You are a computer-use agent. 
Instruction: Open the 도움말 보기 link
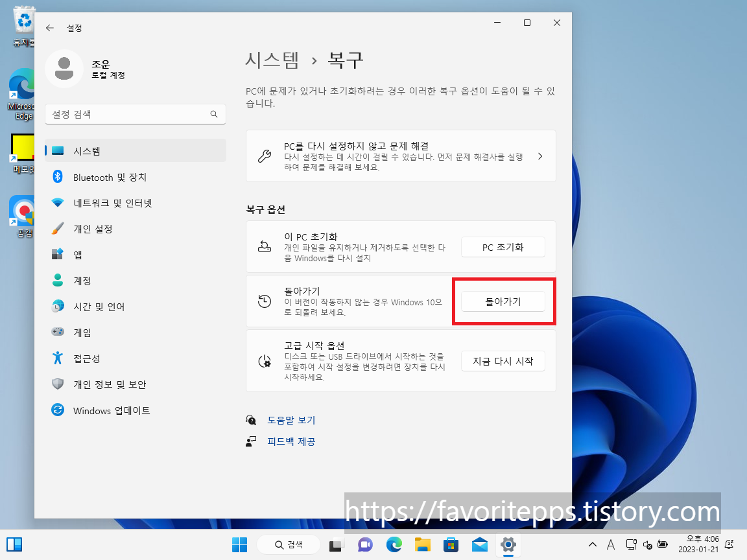coord(291,420)
